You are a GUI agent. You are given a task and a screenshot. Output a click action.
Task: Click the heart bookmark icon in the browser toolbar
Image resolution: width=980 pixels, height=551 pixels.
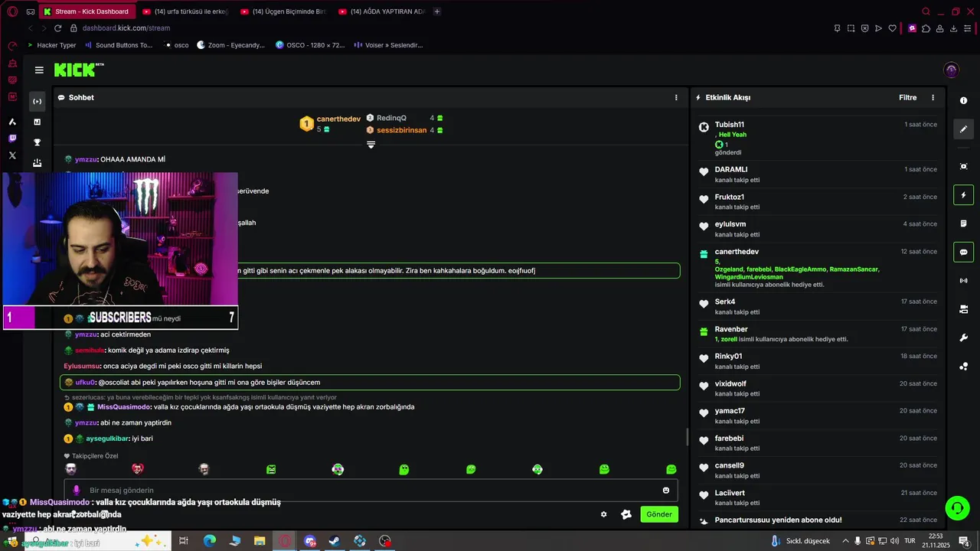click(x=892, y=28)
